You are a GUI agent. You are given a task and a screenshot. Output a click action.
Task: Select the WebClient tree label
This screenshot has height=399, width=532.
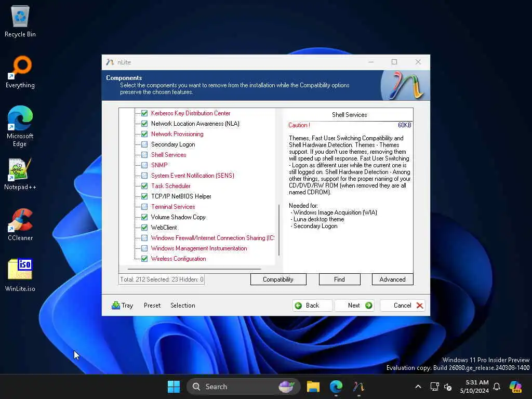[164, 228]
